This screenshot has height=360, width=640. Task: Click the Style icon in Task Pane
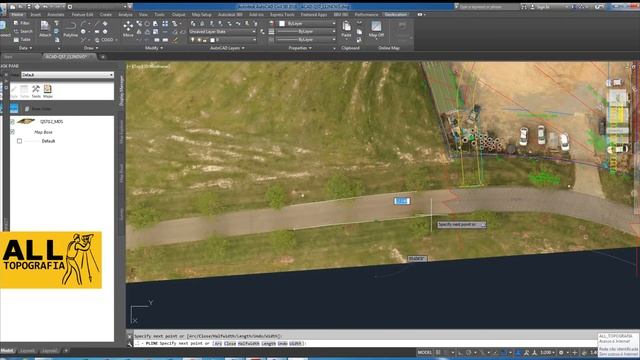[x=14, y=91]
